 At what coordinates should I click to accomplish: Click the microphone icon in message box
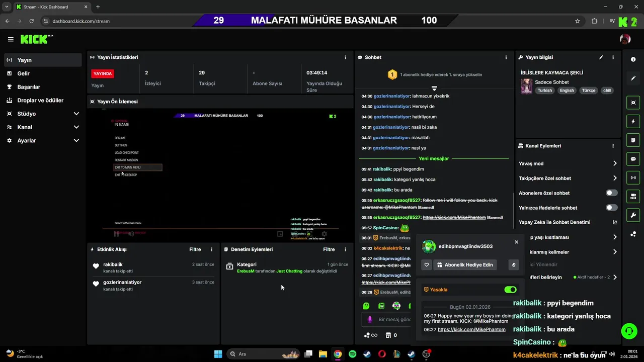coord(370,319)
